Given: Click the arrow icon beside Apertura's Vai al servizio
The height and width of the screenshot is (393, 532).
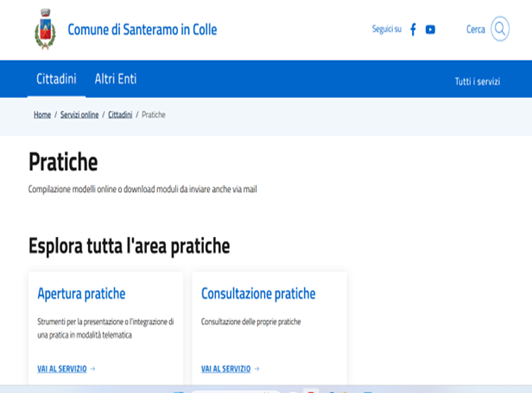Looking at the screenshot, I should [x=93, y=368].
